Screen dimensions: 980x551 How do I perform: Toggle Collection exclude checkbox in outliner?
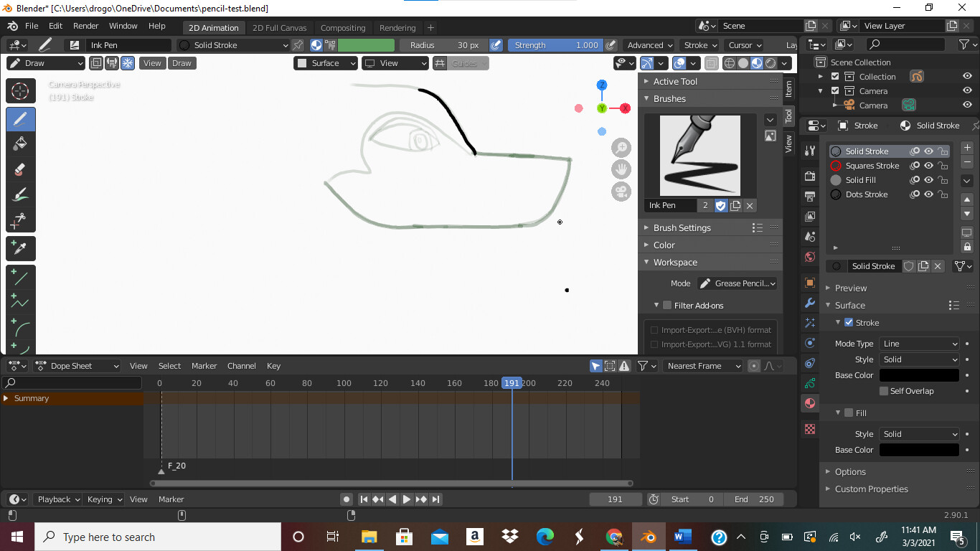coord(835,77)
